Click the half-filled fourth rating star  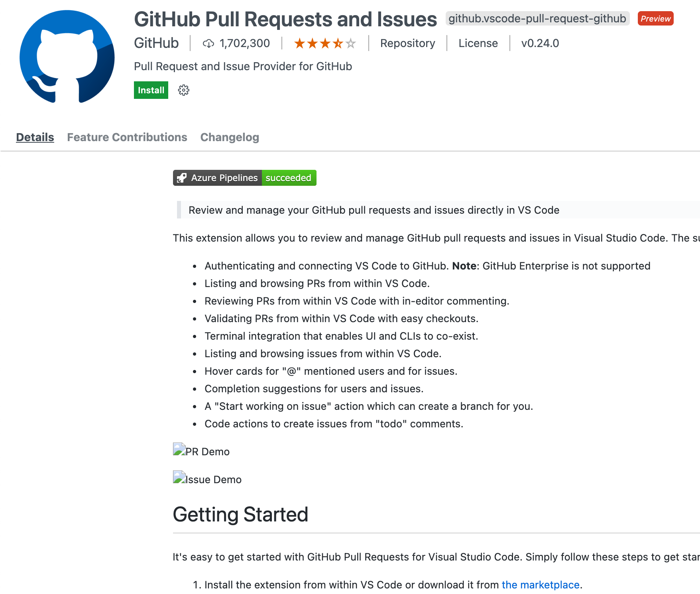coord(338,43)
